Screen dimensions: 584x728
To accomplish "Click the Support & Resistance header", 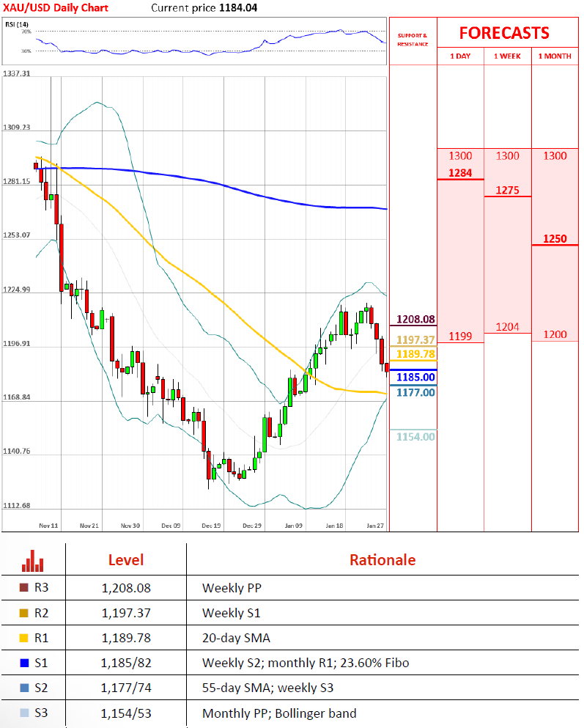I will pyautogui.click(x=413, y=40).
